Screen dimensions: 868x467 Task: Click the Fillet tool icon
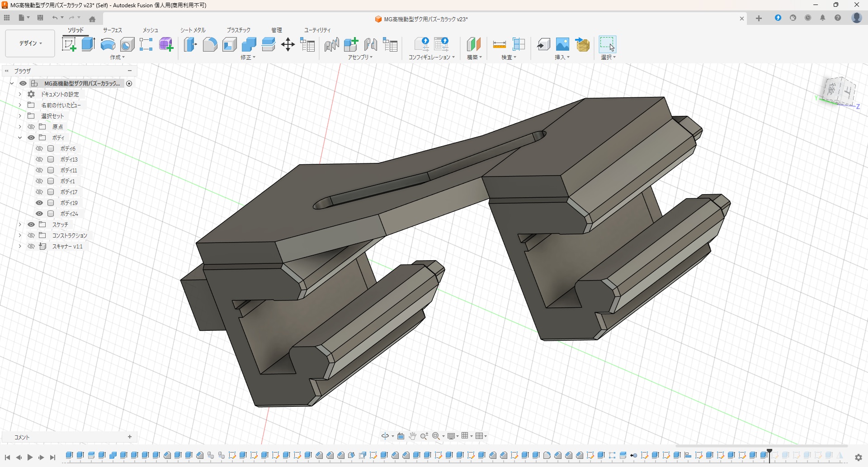(210, 44)
